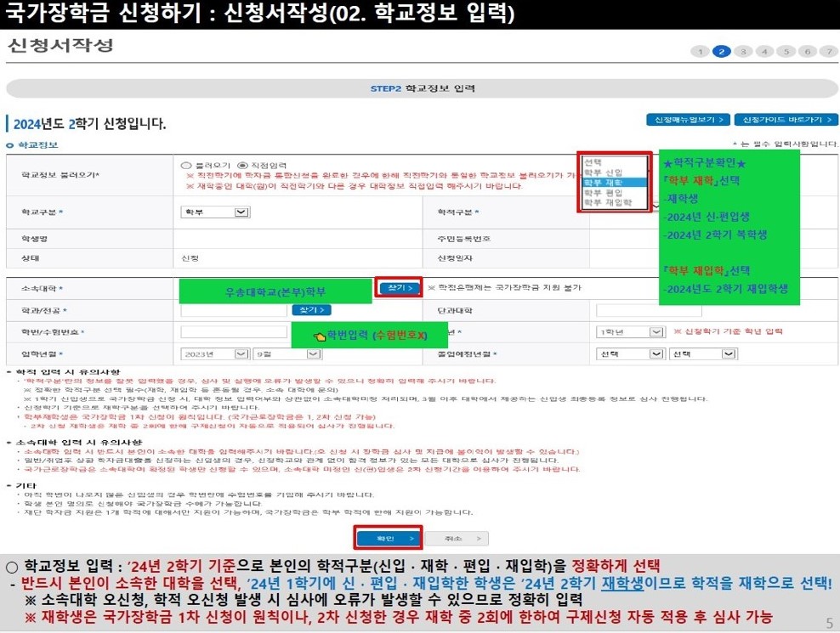Select the 불러오기 radio button

pos(186,166)
